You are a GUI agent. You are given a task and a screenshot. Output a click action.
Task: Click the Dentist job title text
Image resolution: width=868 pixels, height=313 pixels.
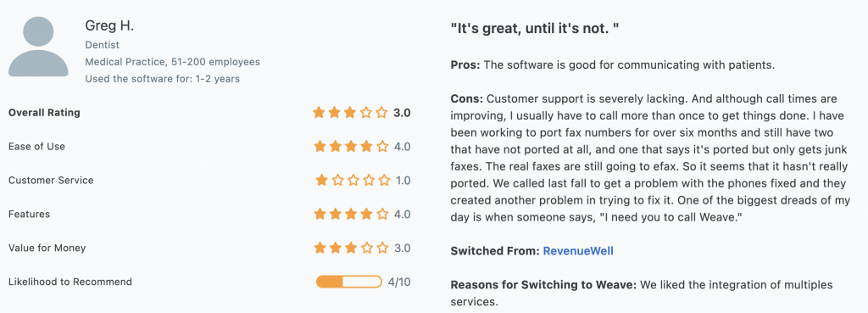click(x=103, y=45)
